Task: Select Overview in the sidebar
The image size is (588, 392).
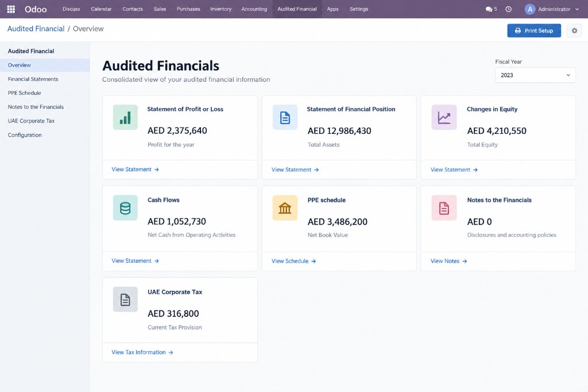Action: coord(45,65)
